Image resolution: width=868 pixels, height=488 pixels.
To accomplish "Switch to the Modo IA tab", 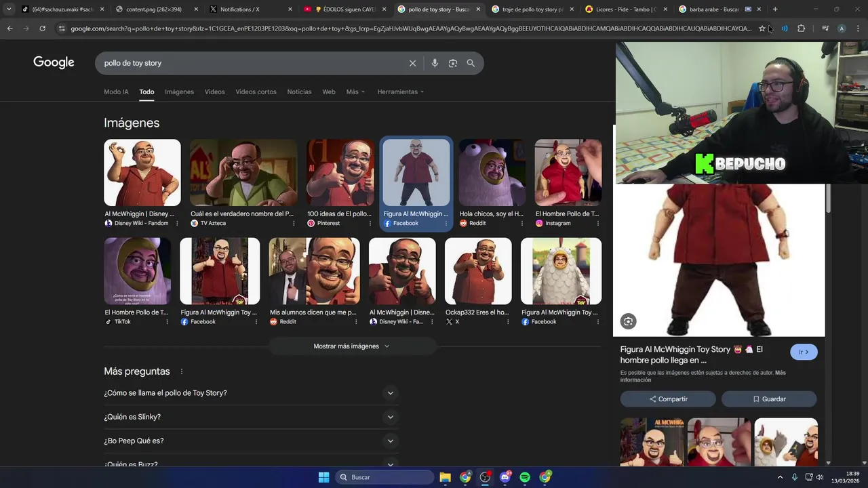I will click(x=116, y=91).
